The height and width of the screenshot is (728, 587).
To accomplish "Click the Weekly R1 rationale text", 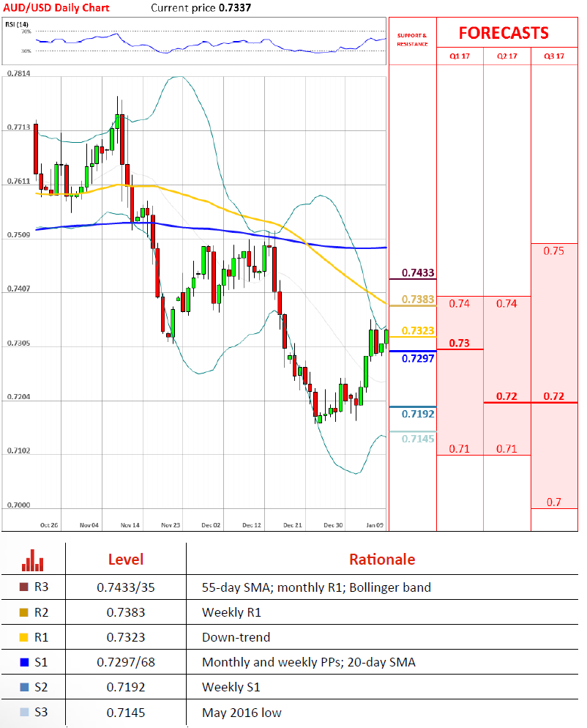I will pos(231,612).
